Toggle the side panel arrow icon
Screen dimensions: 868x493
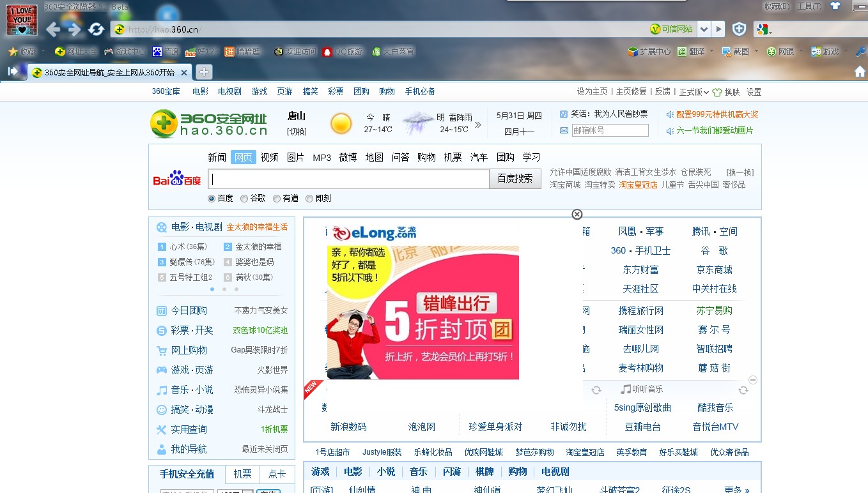[13, 72]
